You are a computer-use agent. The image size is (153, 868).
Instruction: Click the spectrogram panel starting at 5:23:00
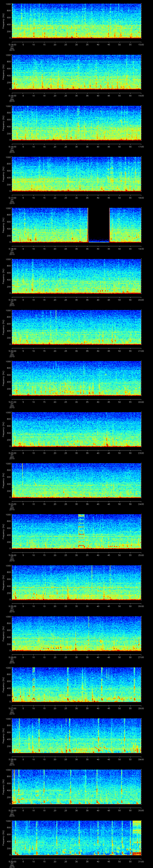click(x=77, y=480)
